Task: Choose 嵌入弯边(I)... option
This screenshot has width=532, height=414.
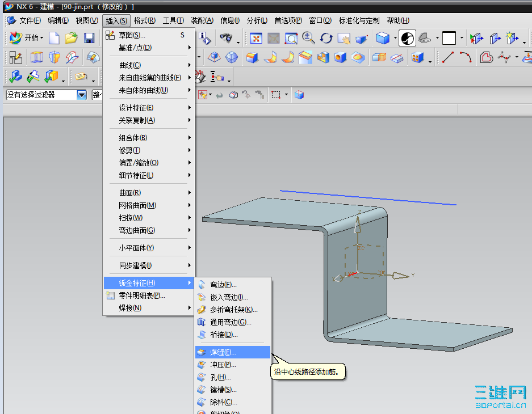Action: coord(233,297)
